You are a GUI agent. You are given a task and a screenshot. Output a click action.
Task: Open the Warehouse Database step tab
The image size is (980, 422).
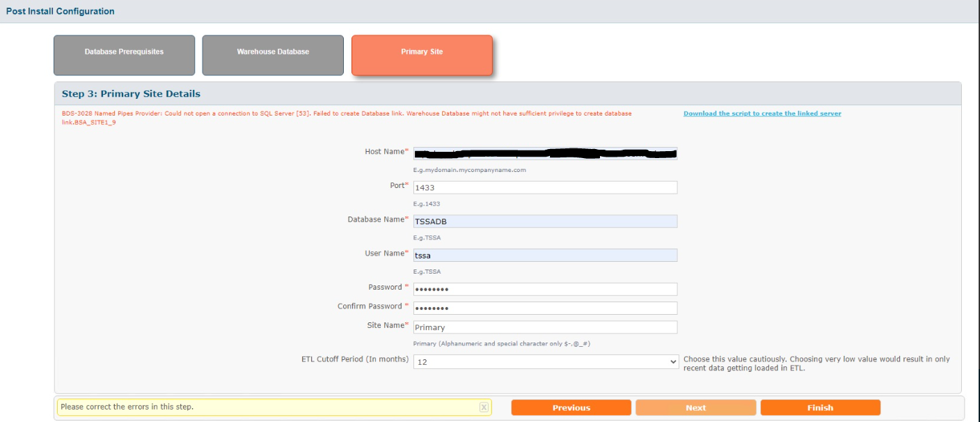[273, 56]
